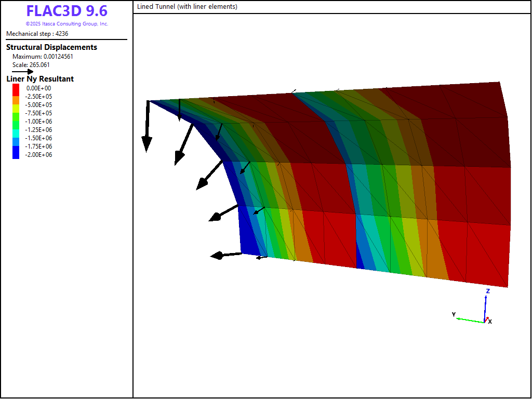The image size is (532, 399).
Task: Select the Liner Ny Resultant legend heading
Action: (40, 79)
